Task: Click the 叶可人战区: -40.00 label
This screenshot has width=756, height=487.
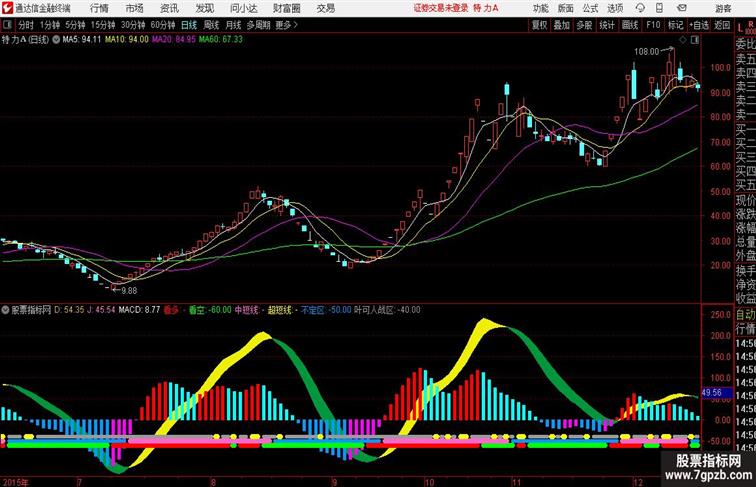Action: pos(387,310)
